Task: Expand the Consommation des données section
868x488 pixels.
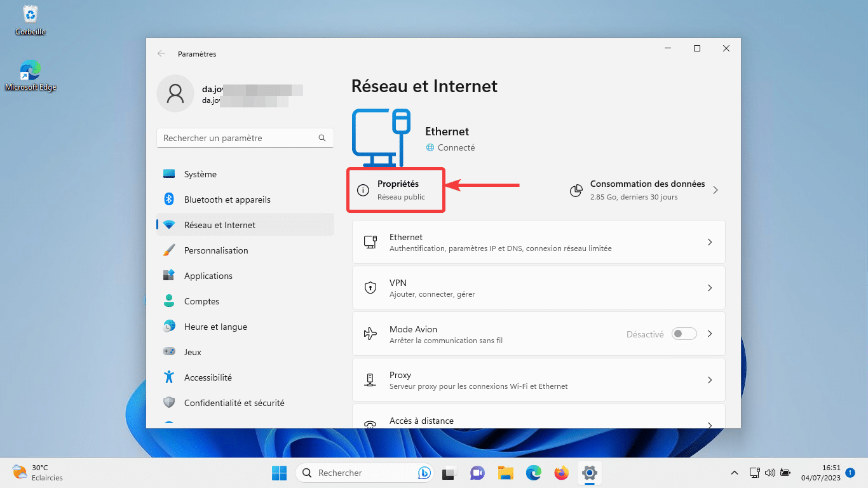Action: pos(715,189)
